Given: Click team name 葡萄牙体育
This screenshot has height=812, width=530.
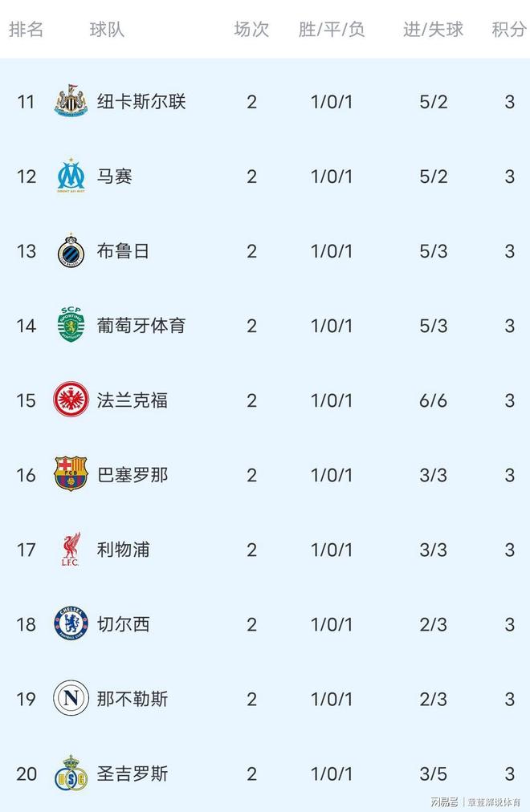Looking at the screenshot, I should tap(141, 326).
